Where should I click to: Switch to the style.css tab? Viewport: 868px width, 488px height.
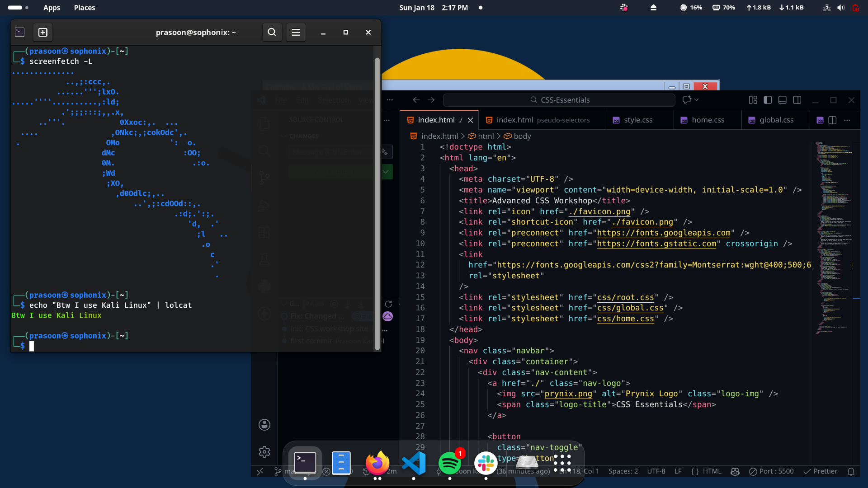(638, 120)
